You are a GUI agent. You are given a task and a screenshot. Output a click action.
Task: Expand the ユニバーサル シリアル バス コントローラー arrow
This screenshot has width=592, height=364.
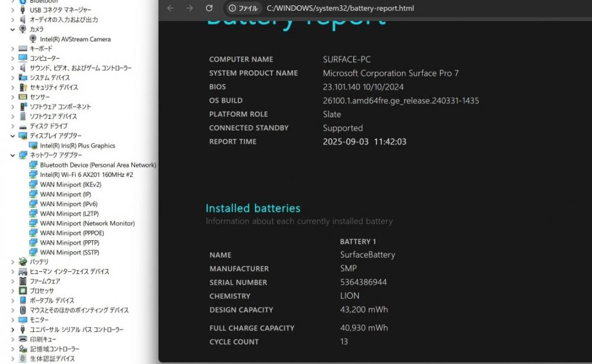[12, 330]
